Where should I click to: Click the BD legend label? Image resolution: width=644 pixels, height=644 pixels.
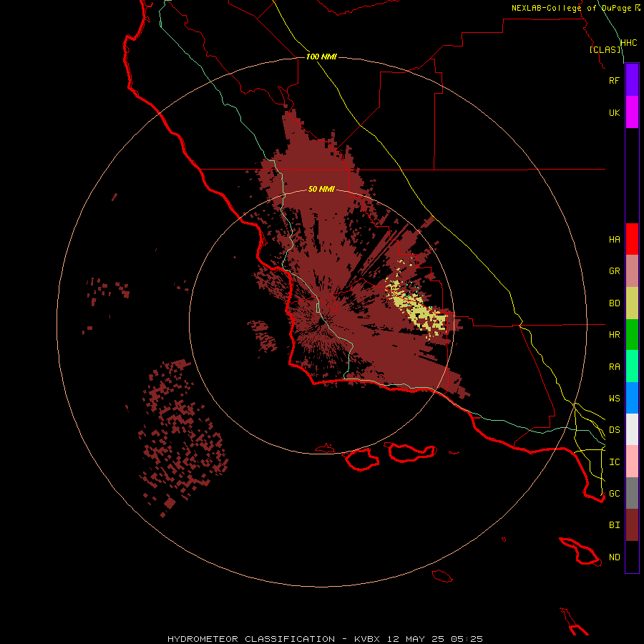coord(614,303)
